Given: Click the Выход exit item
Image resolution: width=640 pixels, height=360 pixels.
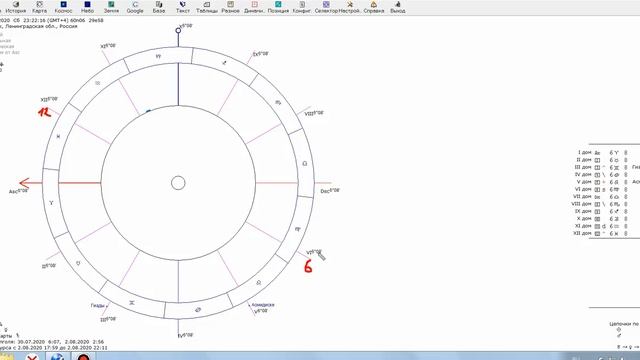Looking at the screenshot, I should coord(397,7).
